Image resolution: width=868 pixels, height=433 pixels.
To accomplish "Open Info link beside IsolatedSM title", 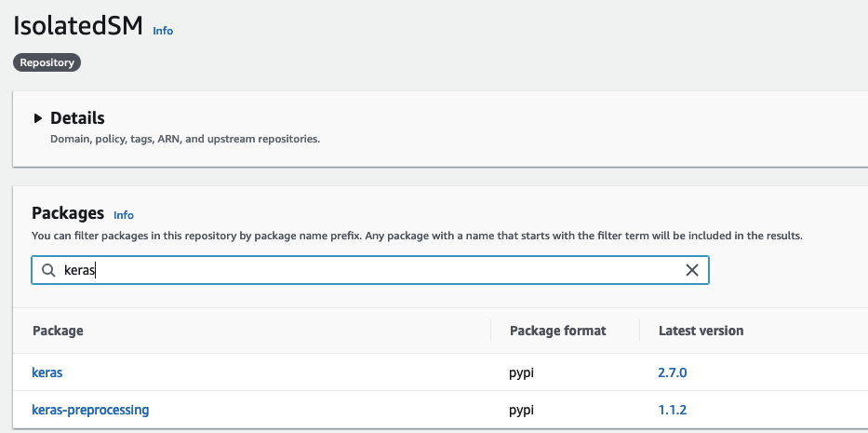I will pos(163,31).
